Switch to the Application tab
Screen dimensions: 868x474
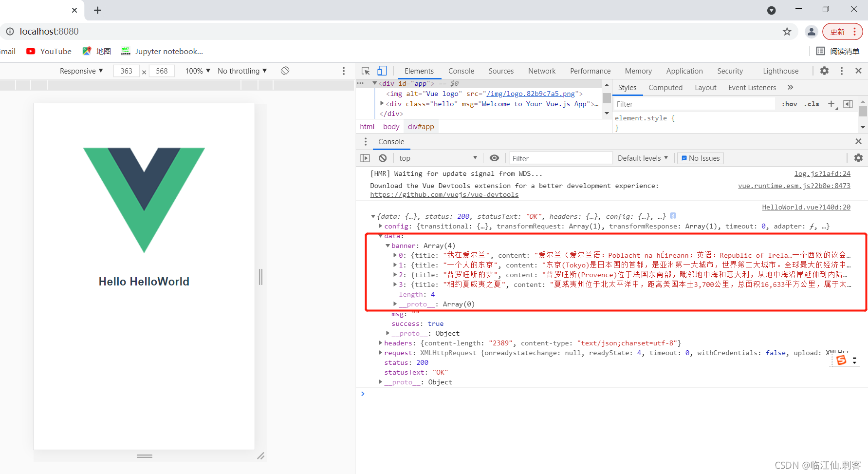(x=684, y=71)
